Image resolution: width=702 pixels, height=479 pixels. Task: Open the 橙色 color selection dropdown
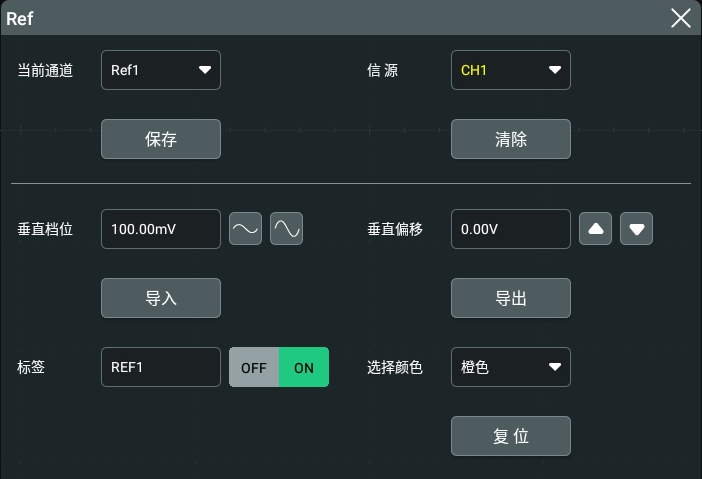pyautogui.click(x=510, y=367)
